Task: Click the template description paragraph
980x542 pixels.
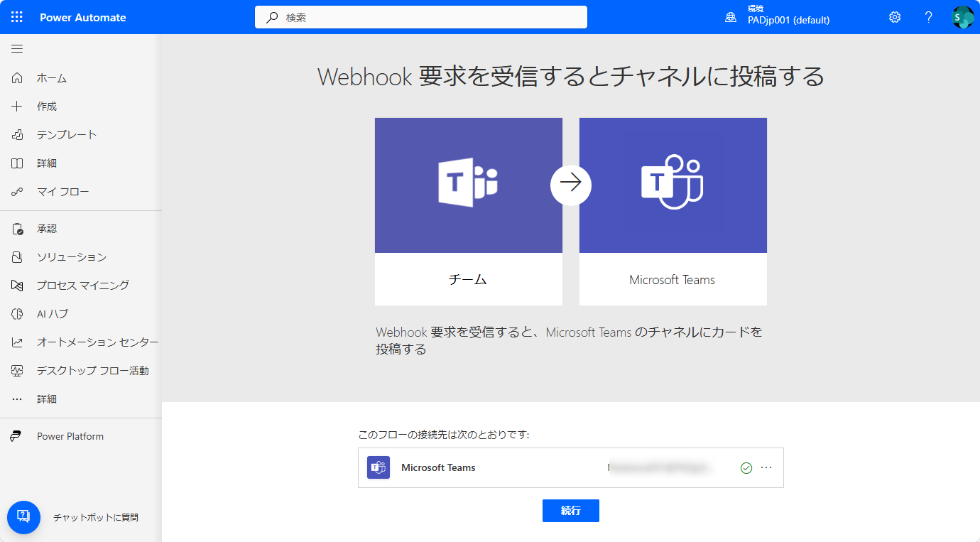Action: [x=570, y=340]
